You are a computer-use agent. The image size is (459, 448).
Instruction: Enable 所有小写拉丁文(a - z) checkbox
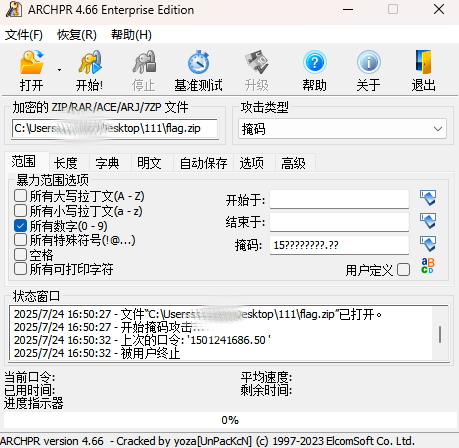20,211
